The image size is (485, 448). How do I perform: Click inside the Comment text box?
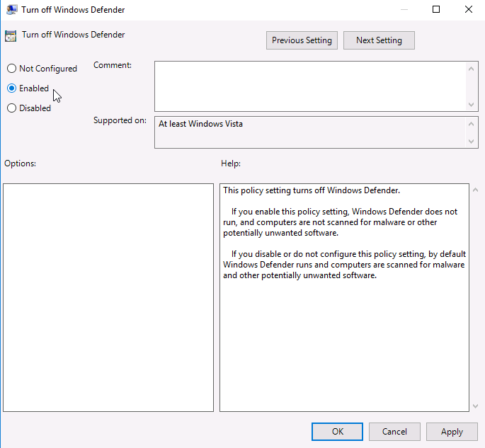310,86
